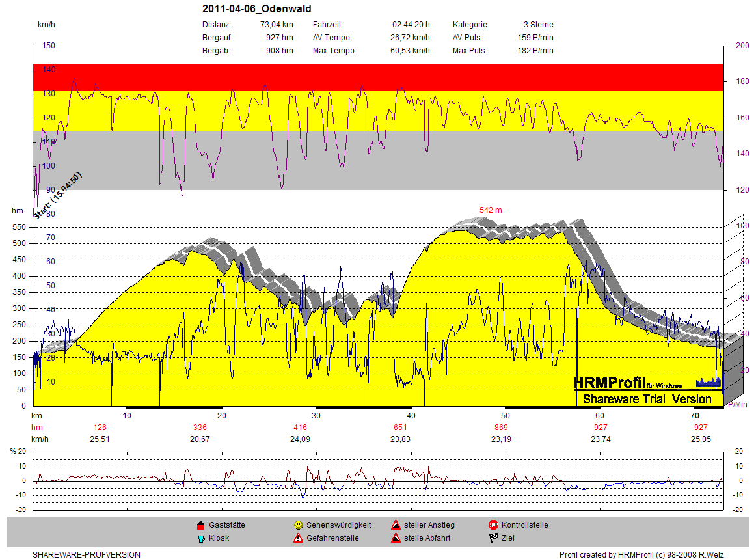Click the Ziel checkered flag icon
756x559 pixels.
(493, 538)
